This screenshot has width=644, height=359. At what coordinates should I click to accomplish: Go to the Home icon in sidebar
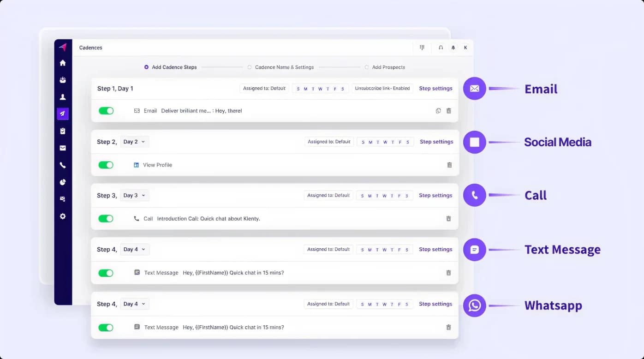pos(63,63)
